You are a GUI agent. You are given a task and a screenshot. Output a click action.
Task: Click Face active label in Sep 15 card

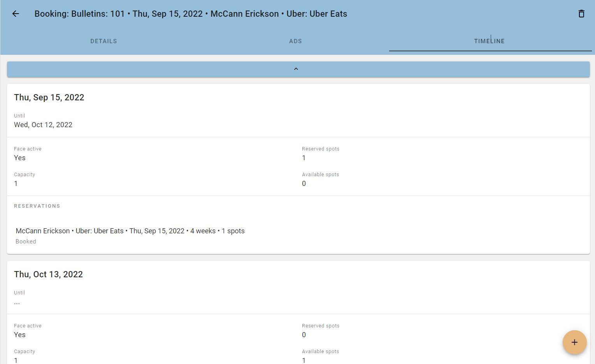point(28,149)
